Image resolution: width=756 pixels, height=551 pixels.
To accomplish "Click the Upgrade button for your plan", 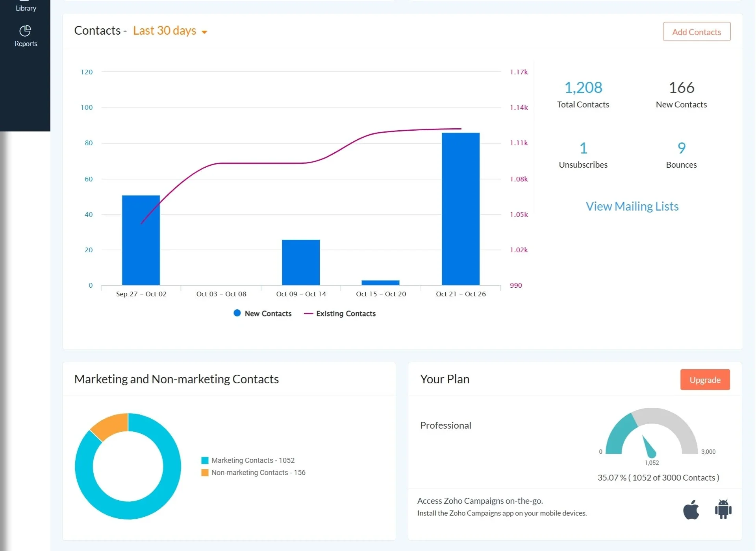I will 705,379.
